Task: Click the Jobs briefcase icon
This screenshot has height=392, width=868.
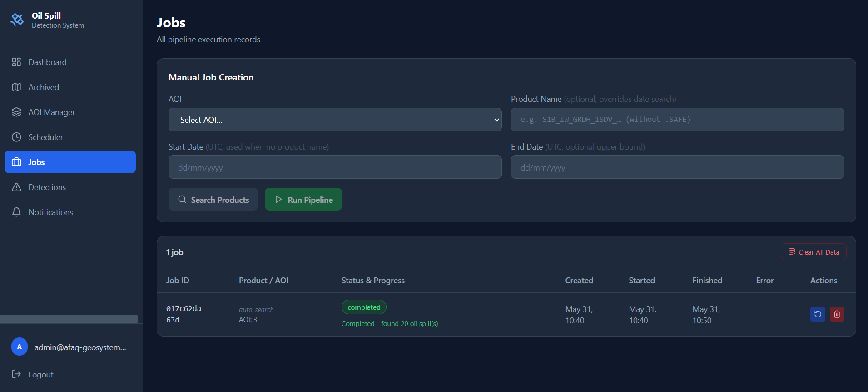Action: [16, 162]
